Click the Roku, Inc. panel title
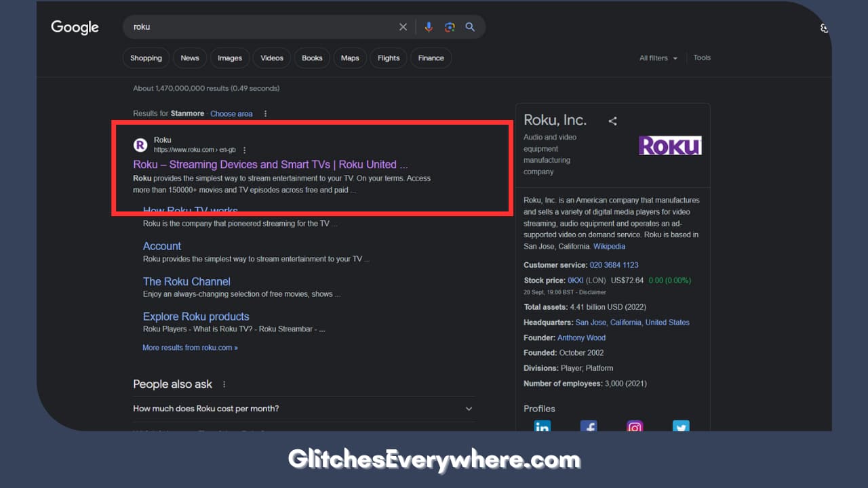 point(555,120)
